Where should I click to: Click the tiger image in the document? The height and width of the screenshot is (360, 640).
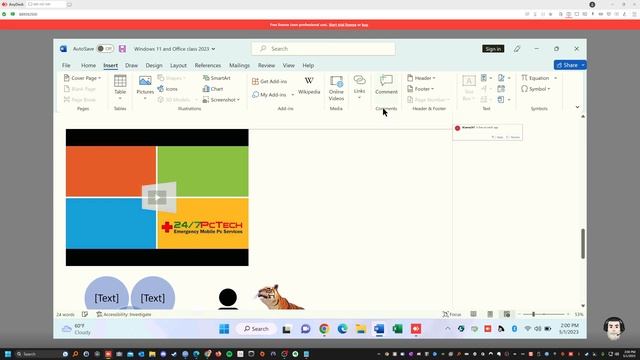(x=280, y=297)
